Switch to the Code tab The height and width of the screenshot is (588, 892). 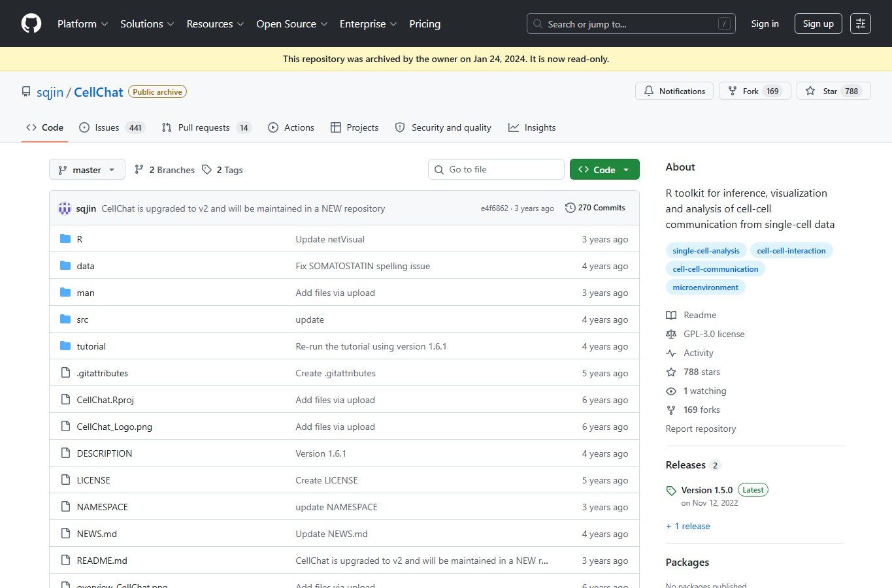[45, 127]
